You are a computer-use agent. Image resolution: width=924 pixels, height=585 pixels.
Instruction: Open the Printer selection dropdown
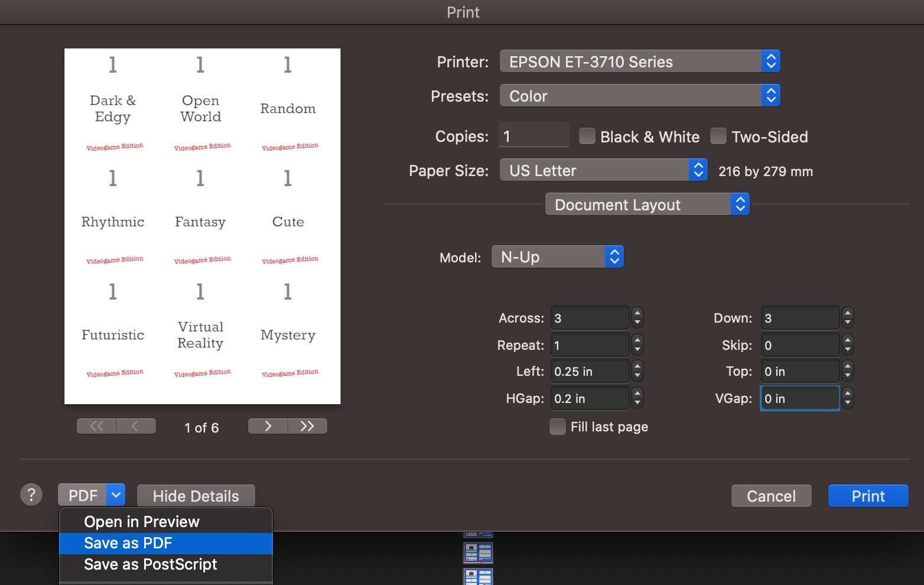pos(640,61)
